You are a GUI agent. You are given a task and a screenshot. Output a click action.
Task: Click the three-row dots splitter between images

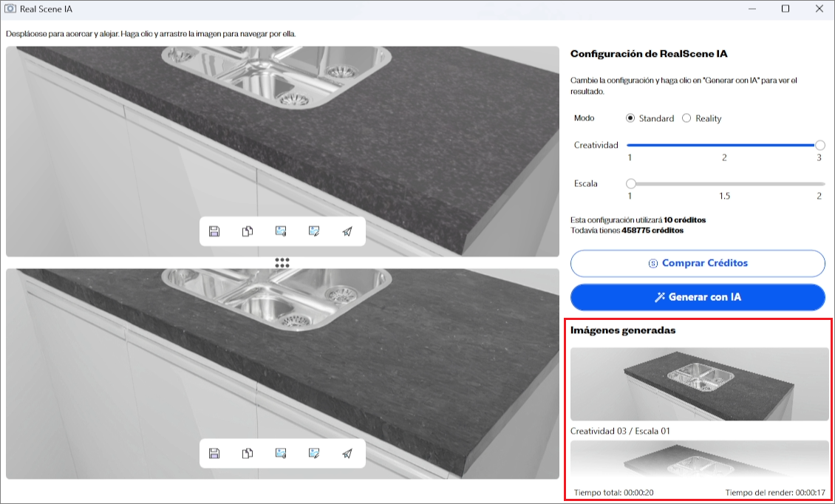[x=282, y=262]
